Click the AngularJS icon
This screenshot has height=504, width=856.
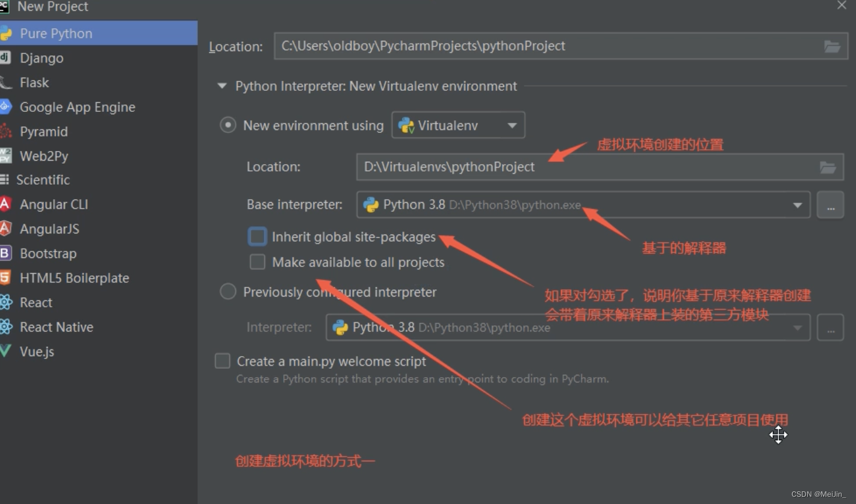coord(5,229)
